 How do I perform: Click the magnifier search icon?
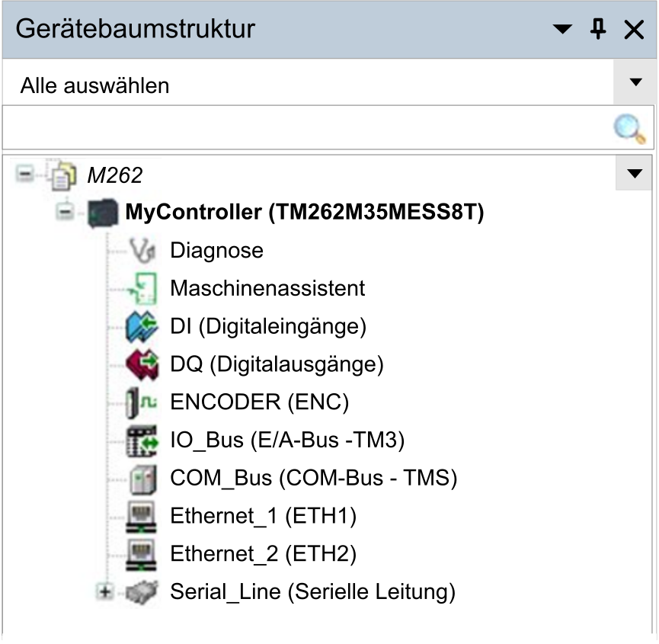pos(629,128)
